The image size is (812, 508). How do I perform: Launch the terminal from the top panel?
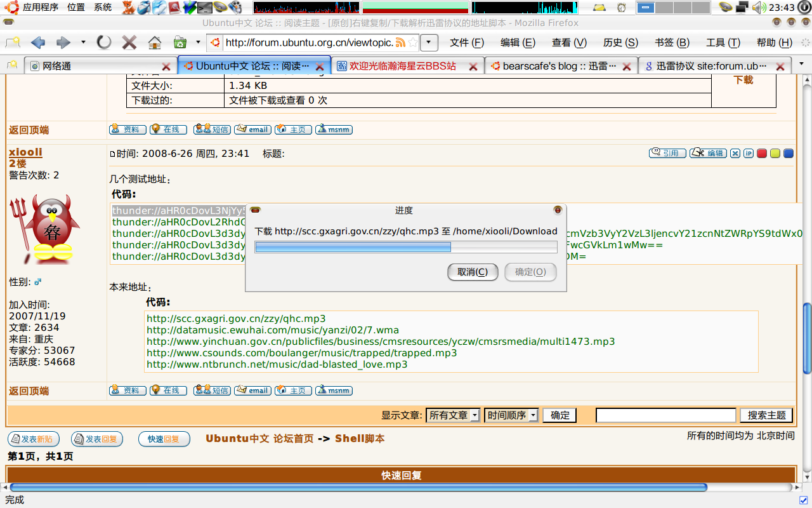tap(204, 8)
